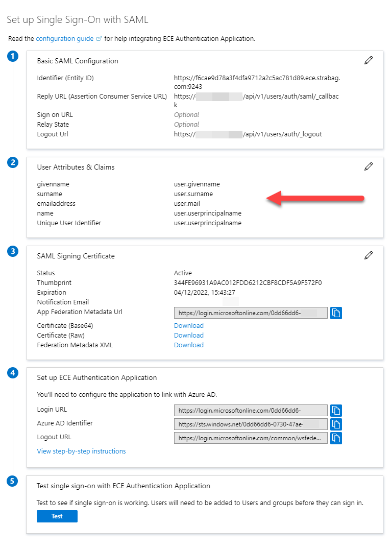
Task: Click the emailaddress claim name
Action: coord(56,204)
